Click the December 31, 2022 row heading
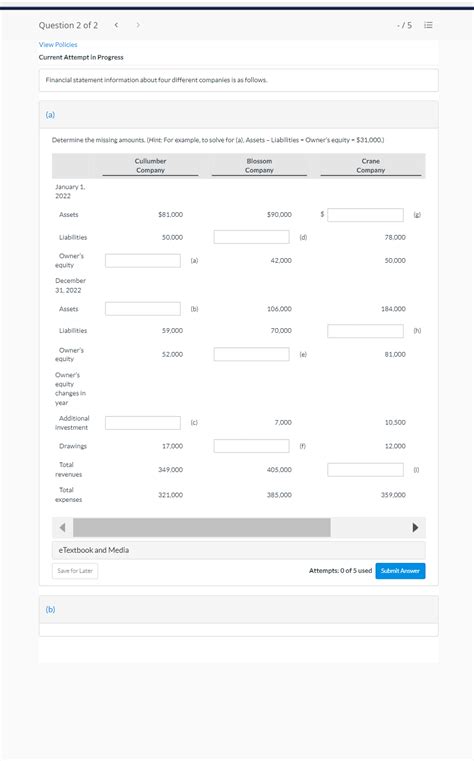Viewport: 474px width, 761px height. click(x=70, y=285)
